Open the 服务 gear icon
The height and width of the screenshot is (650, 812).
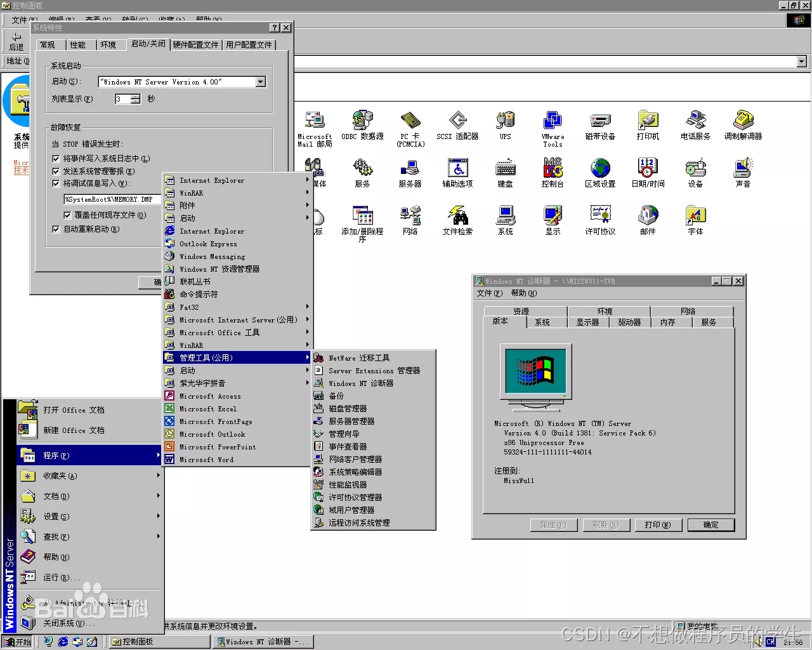click(362, 172)
